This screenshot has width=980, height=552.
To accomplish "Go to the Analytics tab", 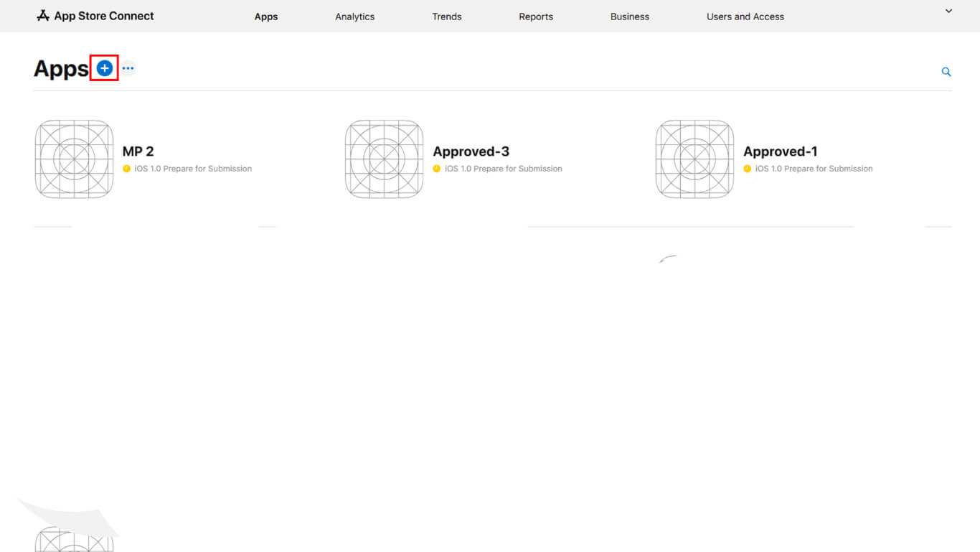I will pyautogui.click(x=354, y=17).
